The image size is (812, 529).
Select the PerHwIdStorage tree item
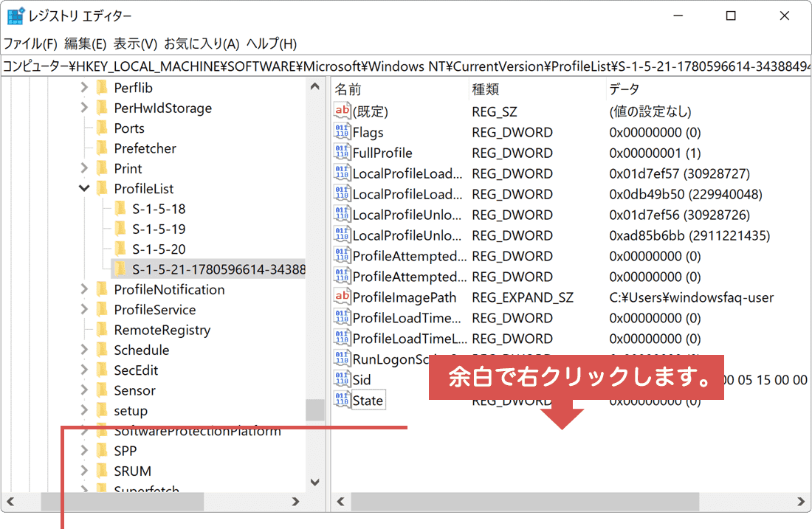coord(162,108)
